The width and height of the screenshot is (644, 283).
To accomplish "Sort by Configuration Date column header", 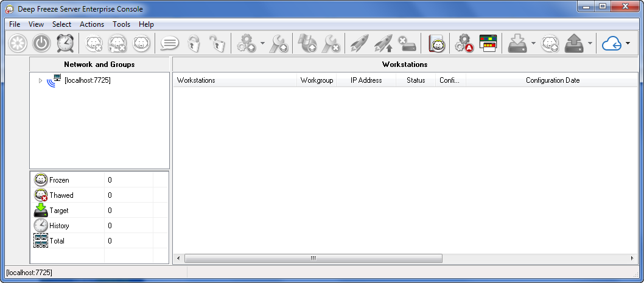I will [553, 80].
